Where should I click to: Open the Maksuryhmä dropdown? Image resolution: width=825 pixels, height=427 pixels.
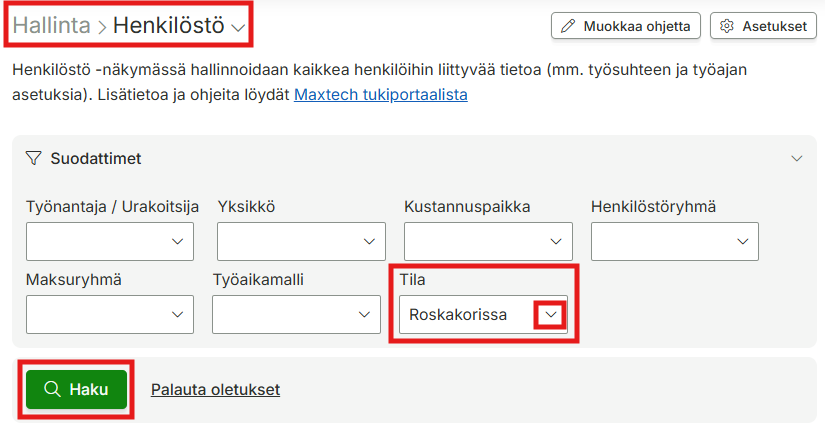(x=110, y=314)
